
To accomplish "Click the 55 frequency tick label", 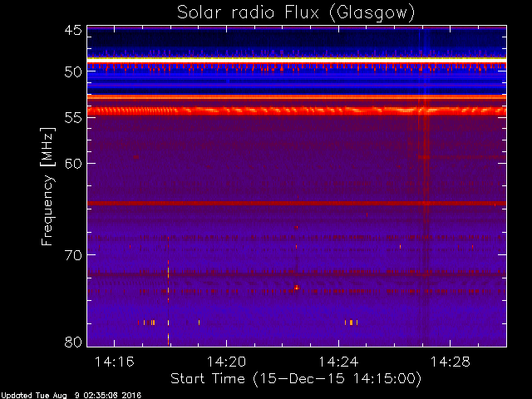I will pyautogui.click(x=73, y=118).
